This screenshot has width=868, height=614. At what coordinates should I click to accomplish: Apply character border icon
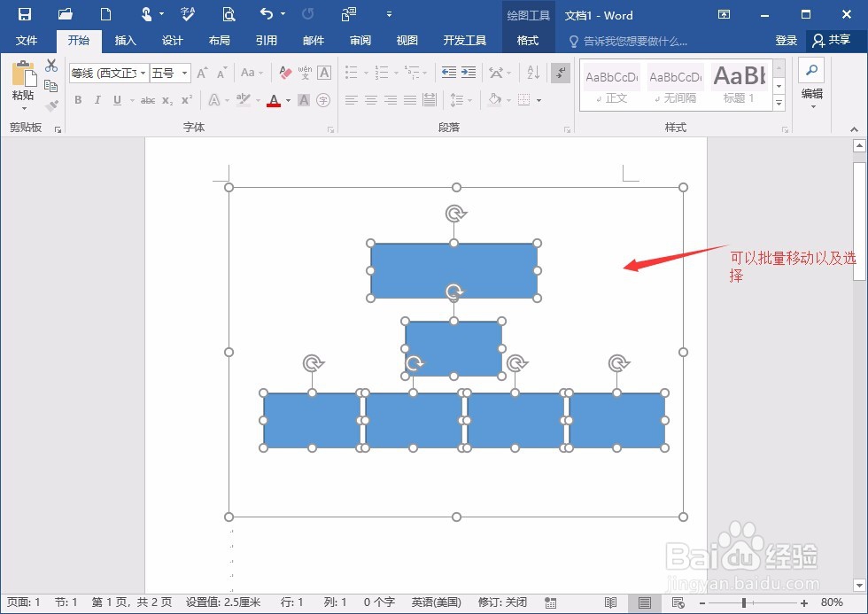[x=324, y=73]
